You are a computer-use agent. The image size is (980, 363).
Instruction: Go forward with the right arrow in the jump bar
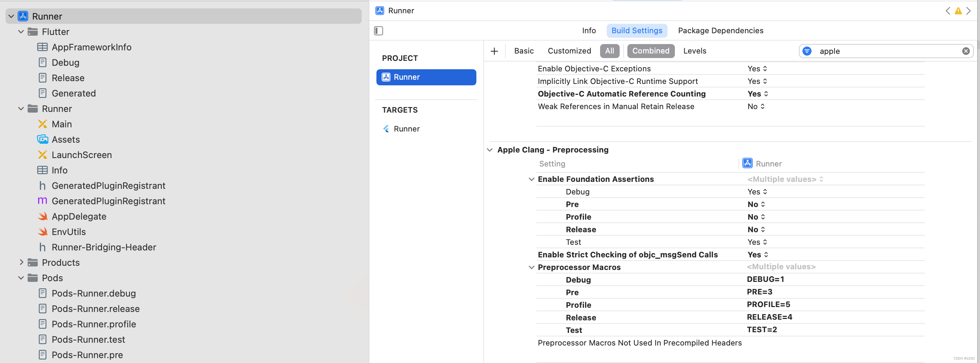[x=968, y=11]
